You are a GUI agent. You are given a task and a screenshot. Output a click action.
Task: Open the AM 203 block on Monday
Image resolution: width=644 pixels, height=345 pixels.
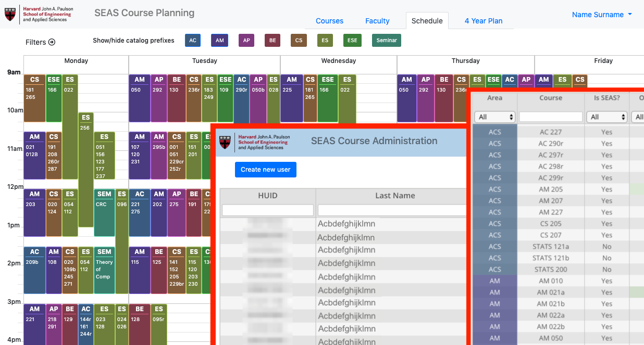pos(34,212)
